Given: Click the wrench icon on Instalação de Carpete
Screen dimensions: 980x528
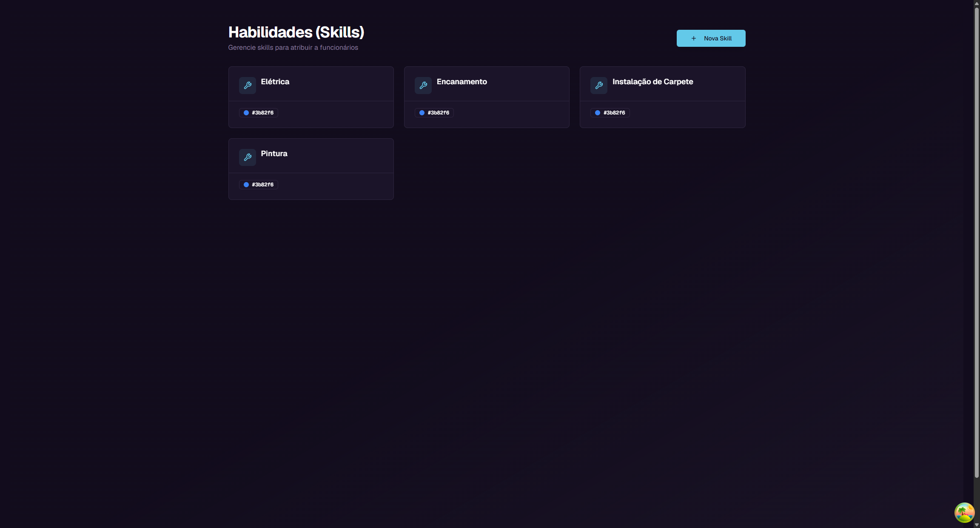Looking at the screenshot, I should tap(598, 85).
